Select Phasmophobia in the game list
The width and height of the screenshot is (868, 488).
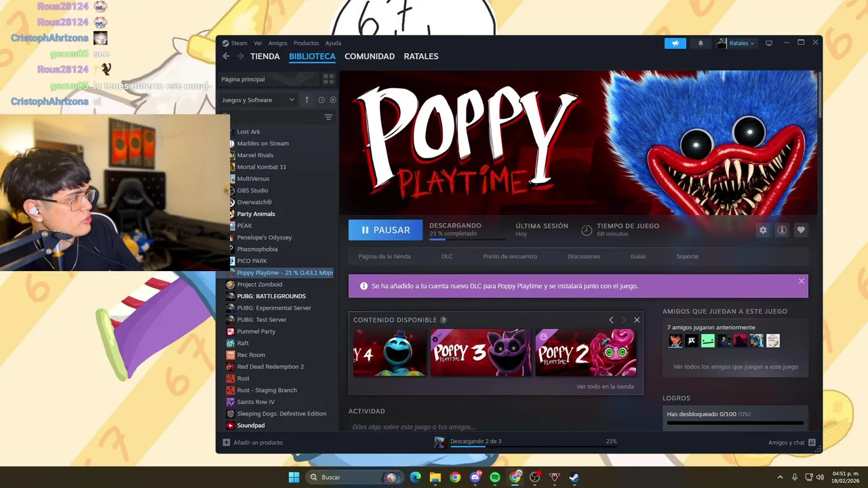point(257,249)
